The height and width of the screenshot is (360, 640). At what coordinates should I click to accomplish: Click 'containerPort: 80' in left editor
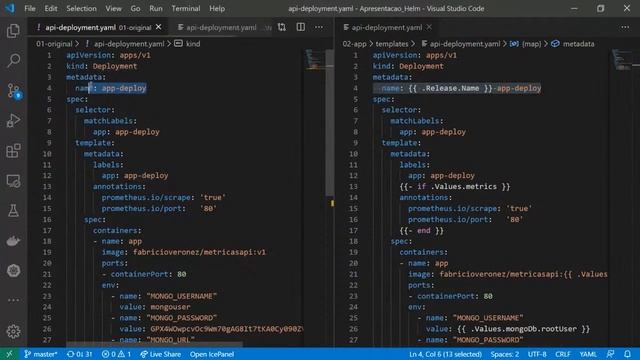[x=149, y=274]
